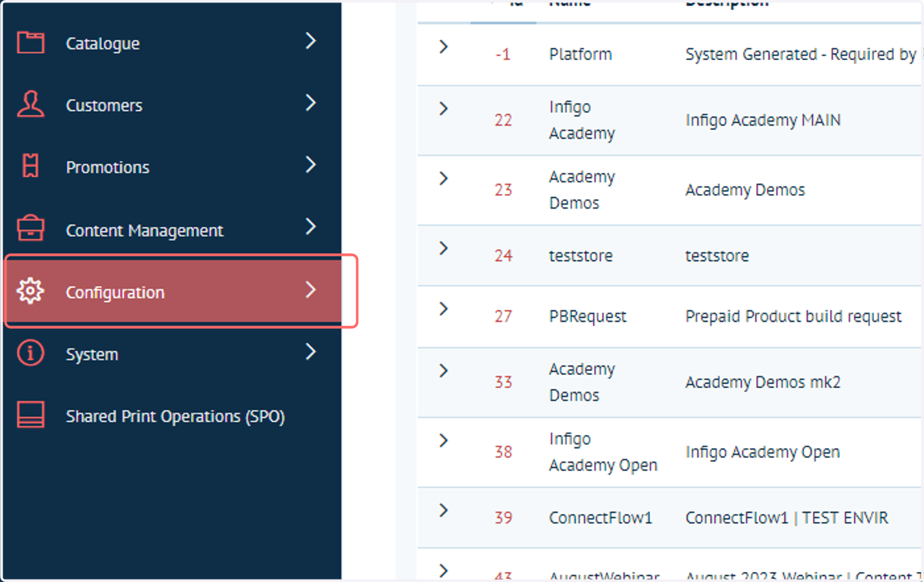Open the Configuration menu
This screenshot has height=582, width=924.
click(x=172, y=292)
